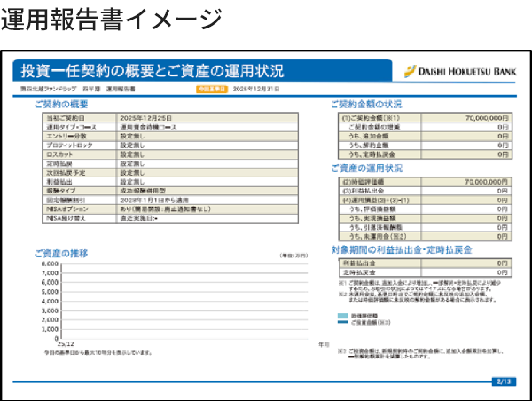Click the light blue 時価評価額 legend swatch
532x401 pixels.
[x=344, y=314]
